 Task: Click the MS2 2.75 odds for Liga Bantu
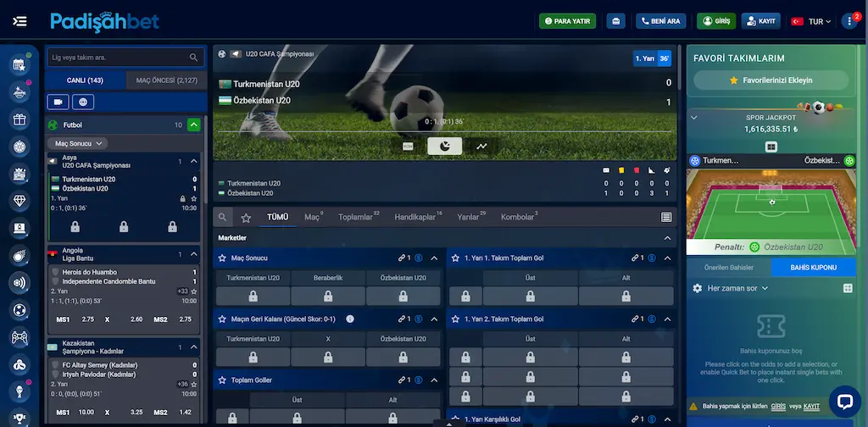tap(172, 319)
